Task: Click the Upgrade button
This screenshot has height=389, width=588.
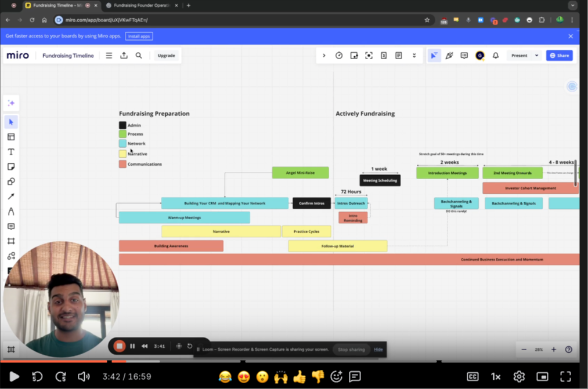Action: (166, 56)
